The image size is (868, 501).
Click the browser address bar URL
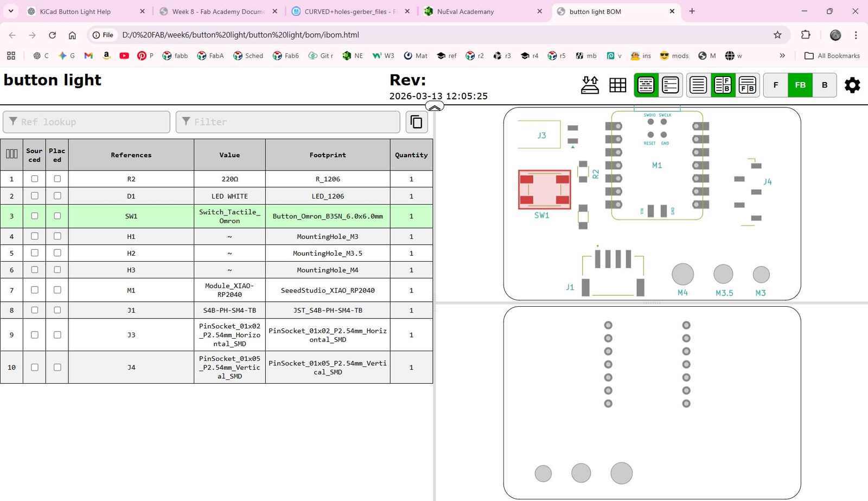pyautogui.click(x=240, y=35)
